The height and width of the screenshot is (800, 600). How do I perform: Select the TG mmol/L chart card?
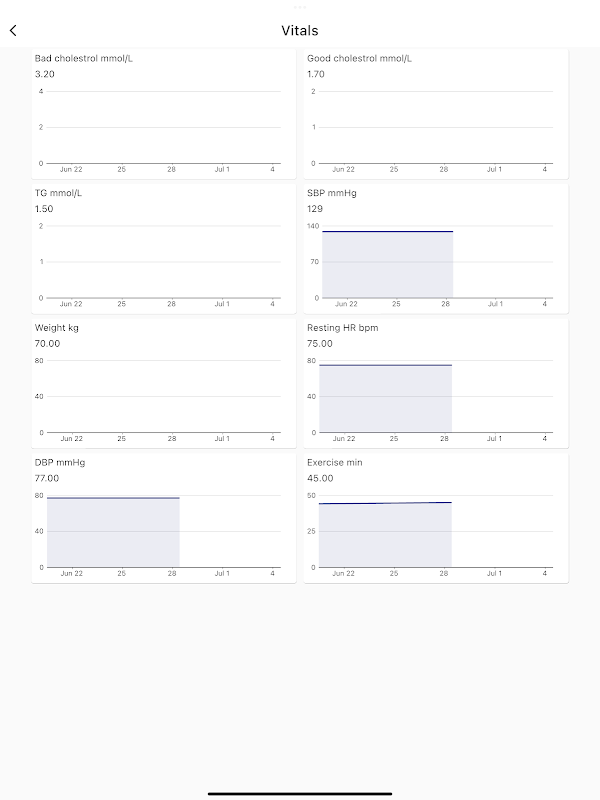pyautogui.click(x=164, y=248)
